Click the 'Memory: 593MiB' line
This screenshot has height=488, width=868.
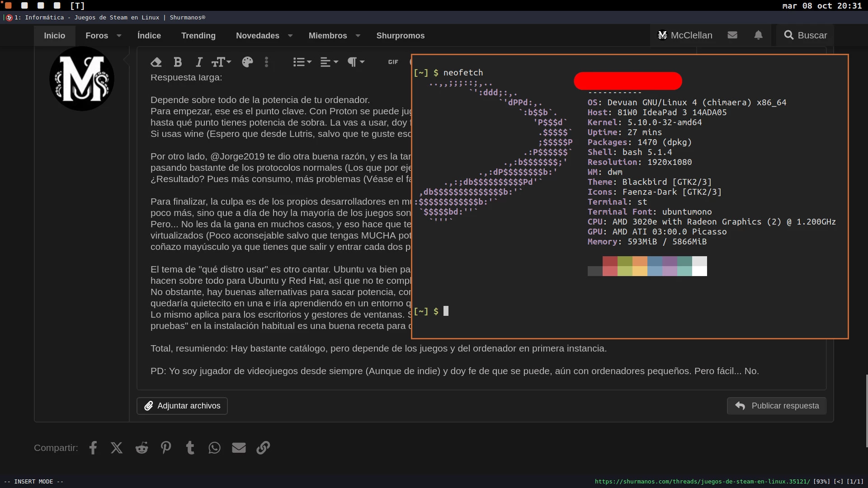[x=647, y=242]
